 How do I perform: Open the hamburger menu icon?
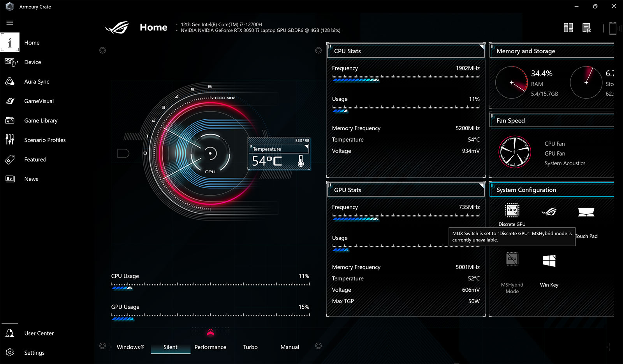(x=10, y=23)
